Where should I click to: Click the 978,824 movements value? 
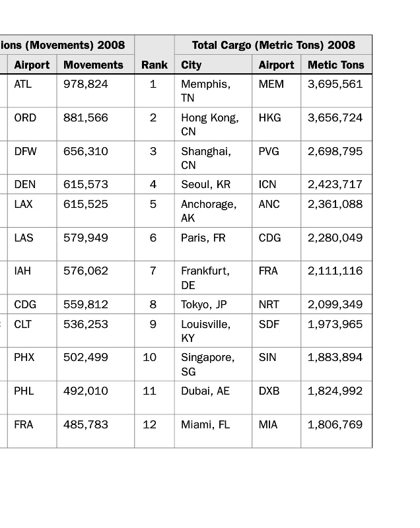[86, 84]
